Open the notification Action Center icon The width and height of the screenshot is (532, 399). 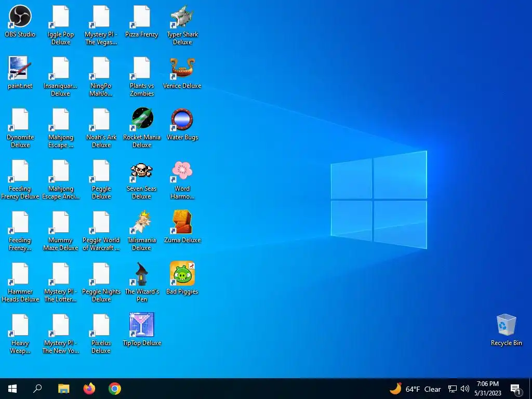(515, 389)
